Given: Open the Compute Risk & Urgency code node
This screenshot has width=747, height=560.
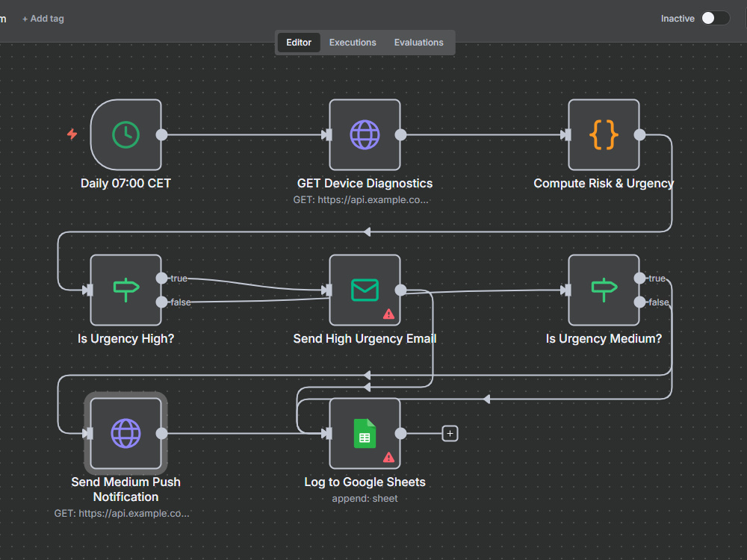Looking at the screenshot, I should (x=604, y=134).
